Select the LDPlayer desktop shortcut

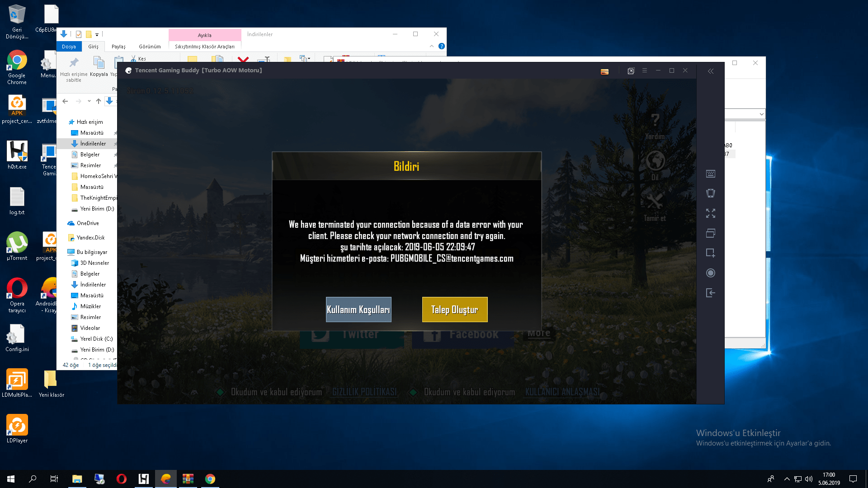tap(17, 429)
